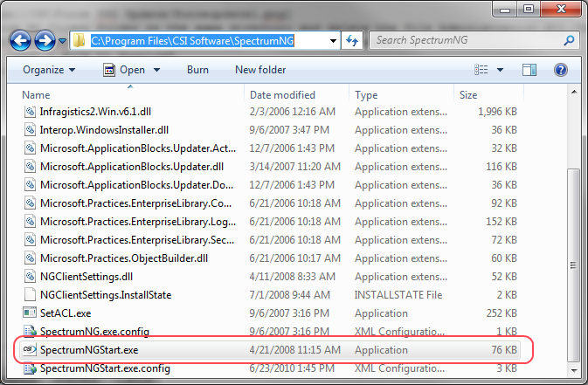The width and height of the screenshot is (588, 385).
Task: Click the SetACL.exe application icon
Action: 30,313
